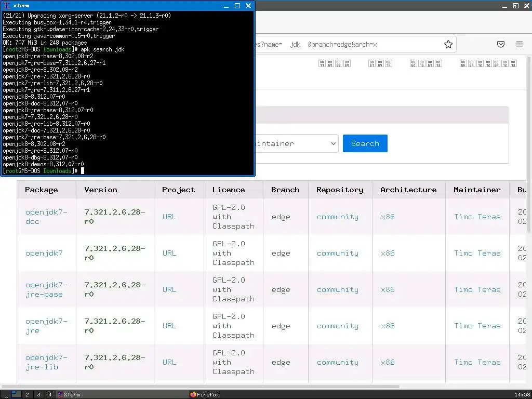Open the Firefox hamburger application menu

(520, 44)
